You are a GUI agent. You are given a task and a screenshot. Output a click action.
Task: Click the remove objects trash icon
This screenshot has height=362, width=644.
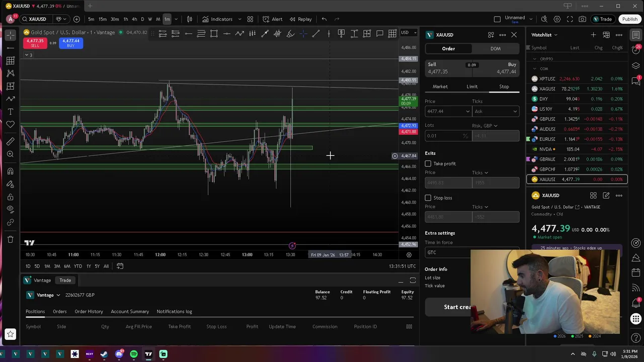[10, 239]
